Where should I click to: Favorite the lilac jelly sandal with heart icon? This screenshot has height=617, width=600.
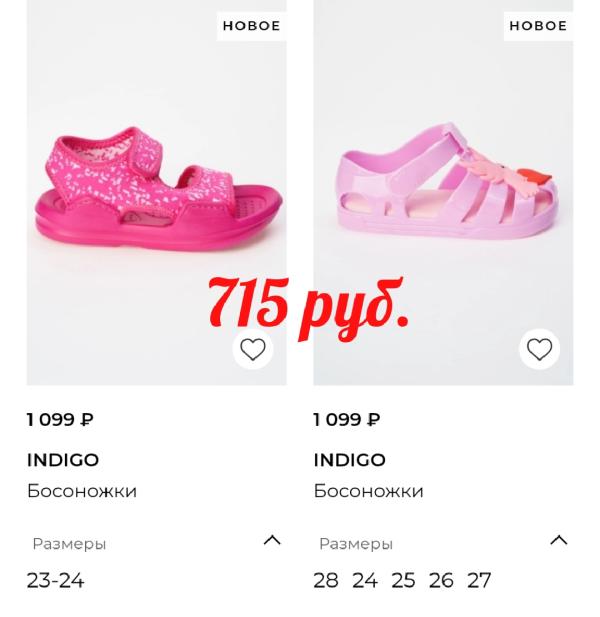pyautogui.click(x=539, y=349)
